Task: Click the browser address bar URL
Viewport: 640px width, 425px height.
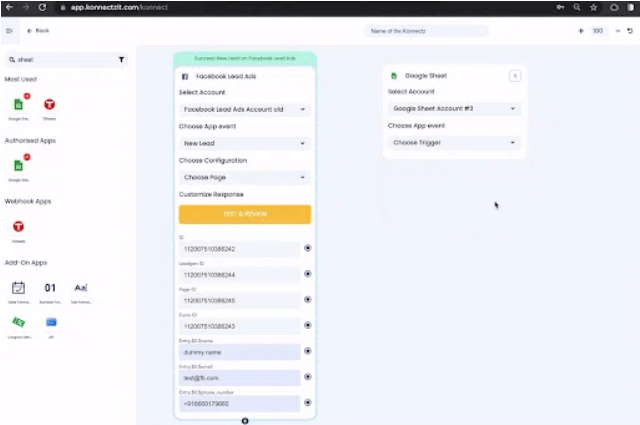Action: tap(119, 7)
